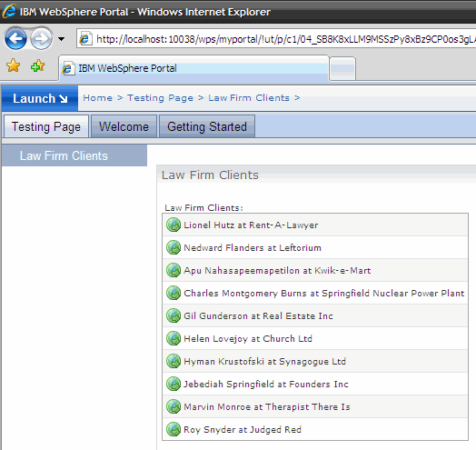The width and height of the screenshot is (476, 450).
Task: Click the Internet Explorer logo in the title bar
Action: pos(9,11)
